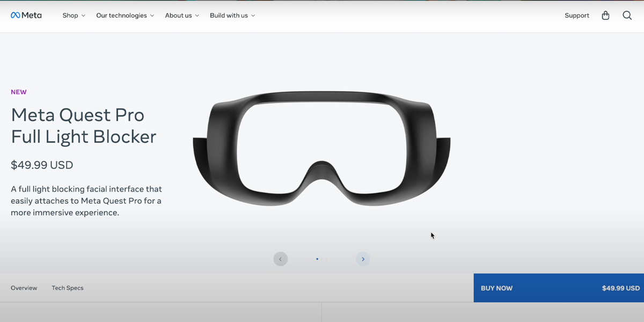Click the product description paragraph
Viewport: 644px width, 322px height.
pos(86,201)
